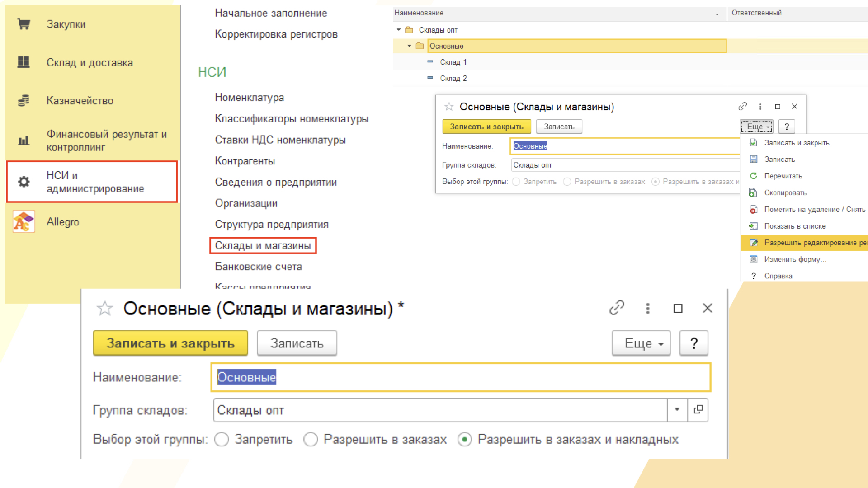The width and height of the screenshot is (868, 488).
Task: Click the Еще button in small dialog
Action: pos(757,127)
